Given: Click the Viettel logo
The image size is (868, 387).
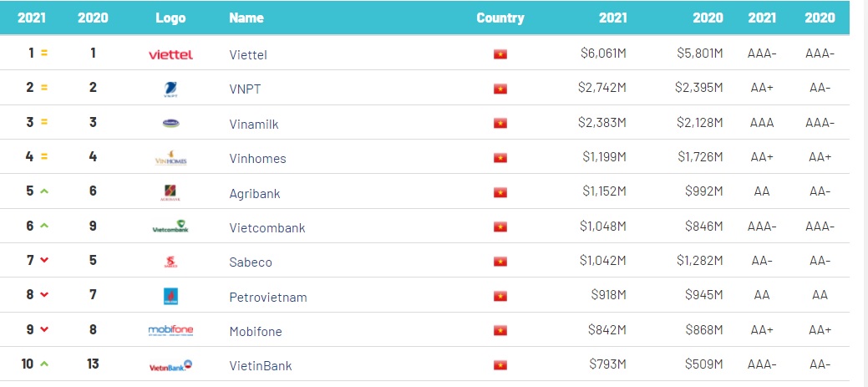Looking at the screenshot, I should pos(170,55).
